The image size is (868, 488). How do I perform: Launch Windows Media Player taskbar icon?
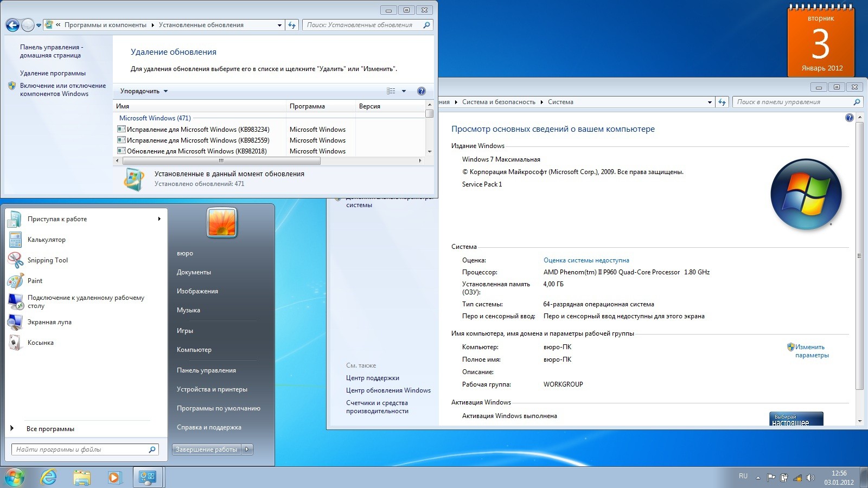(x=114, y=477)
